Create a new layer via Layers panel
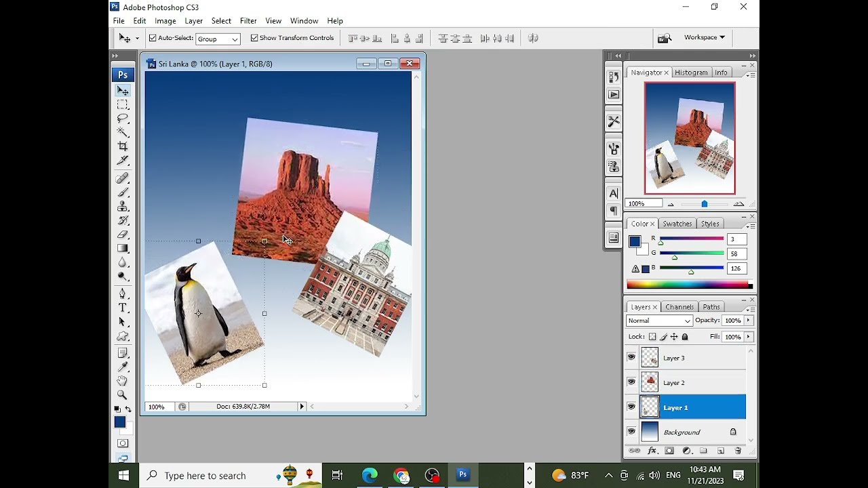868x488 pixels. (x=721, y=451)
